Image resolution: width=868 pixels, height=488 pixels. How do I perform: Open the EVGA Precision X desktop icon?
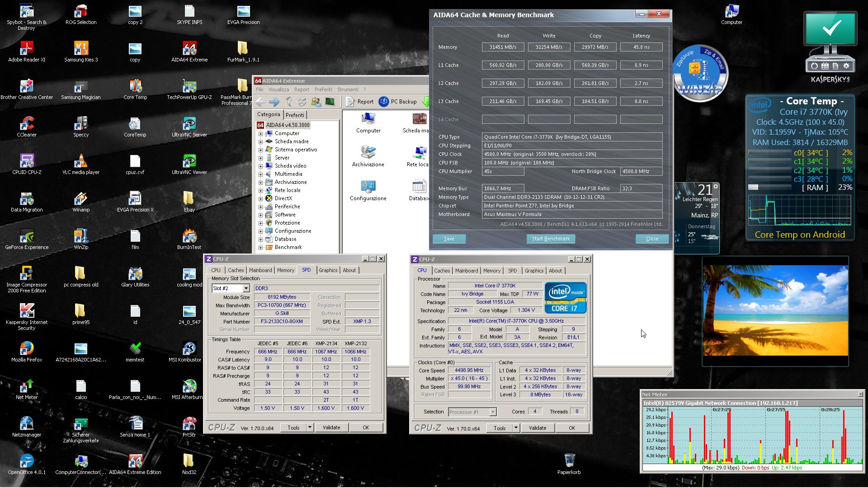tap(135, 202)
